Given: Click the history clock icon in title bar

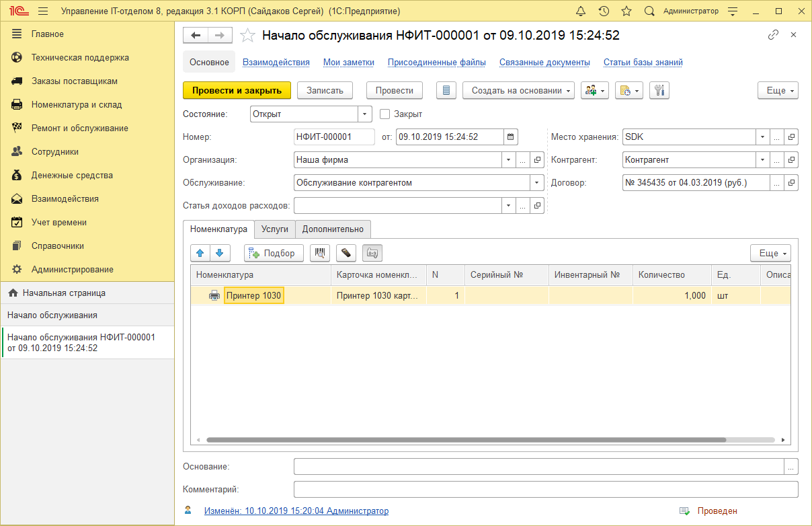Looking at the screenshot, I should pos(604,11).
